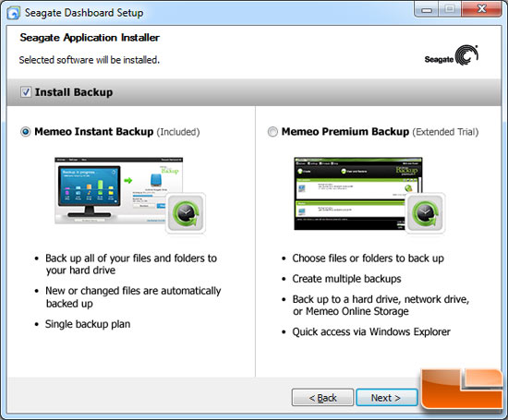Click the Memeo Premium Backup label text

point(345,132)
